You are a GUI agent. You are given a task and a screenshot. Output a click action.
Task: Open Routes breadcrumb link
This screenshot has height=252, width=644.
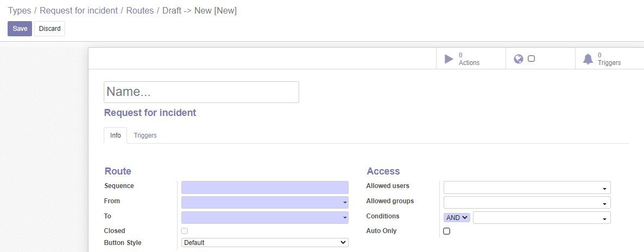[140, 11]
